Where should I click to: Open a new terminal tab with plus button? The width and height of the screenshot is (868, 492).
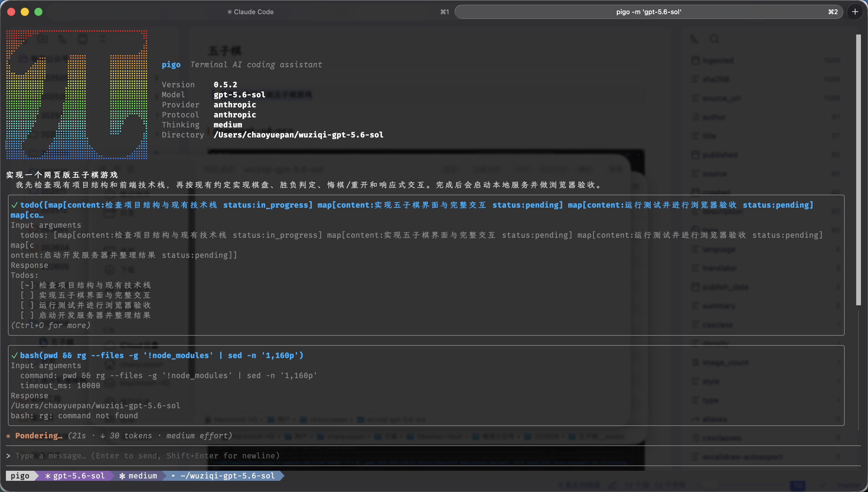pyautogui.click(x=855, y=12)
